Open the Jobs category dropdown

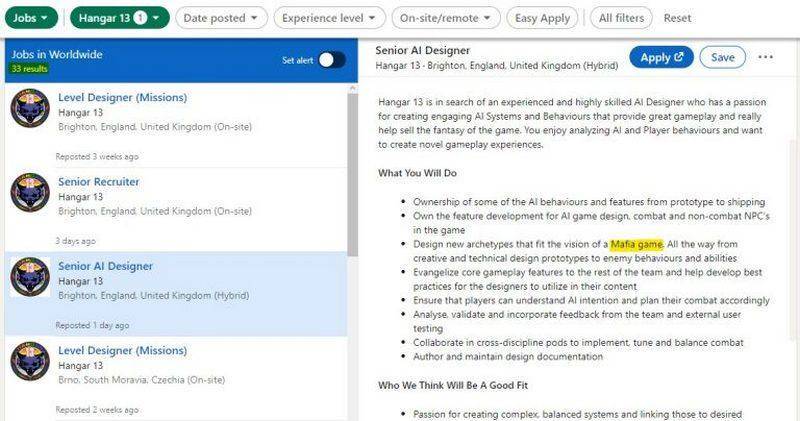[x=31, y=18]
